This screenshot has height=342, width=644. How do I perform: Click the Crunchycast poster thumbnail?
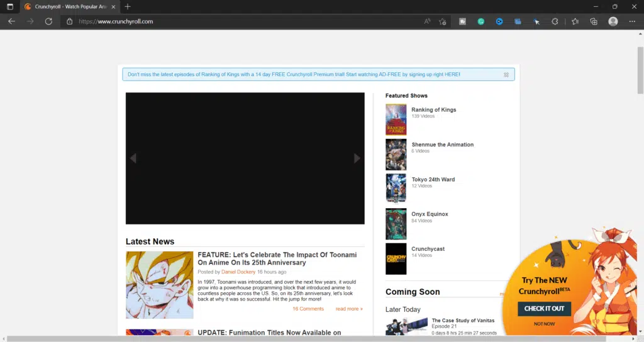pyautogui.click(x=396, y=258)
